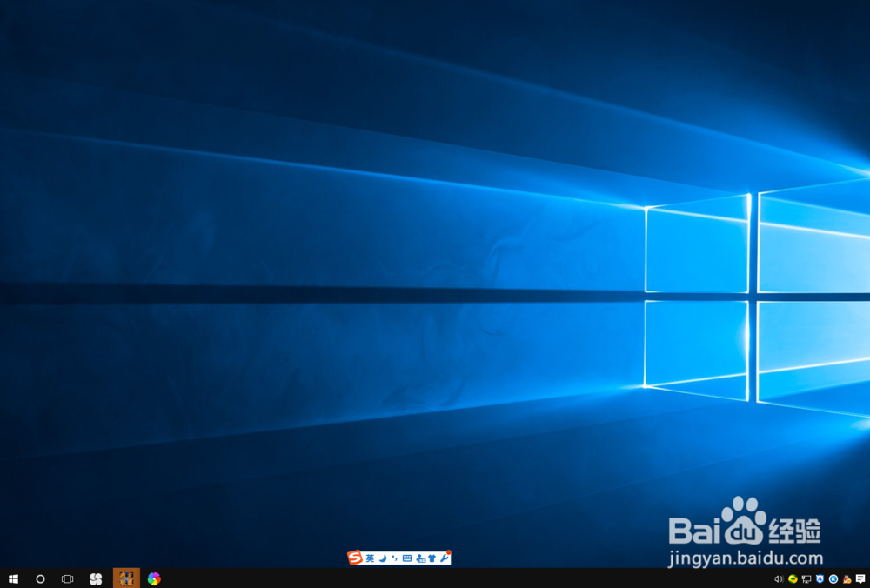Open the Sogou soft keyboard
Screen dimensions: 870x588
405,558
